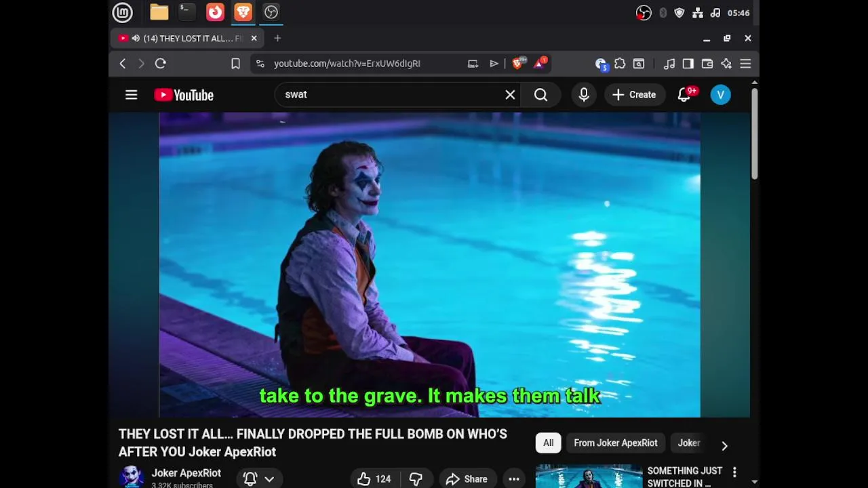
Task: Click the cast/install icon in address bar
Action: [473, 64]
